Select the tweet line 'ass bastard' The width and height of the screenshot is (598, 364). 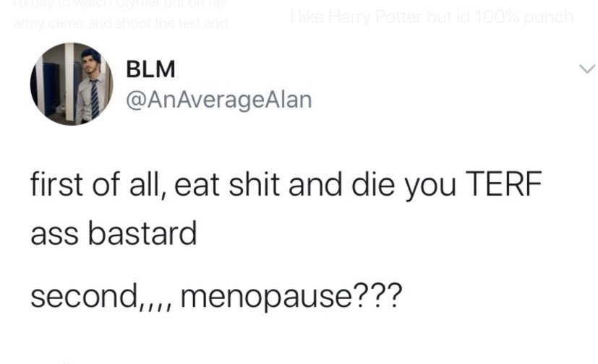114,233
